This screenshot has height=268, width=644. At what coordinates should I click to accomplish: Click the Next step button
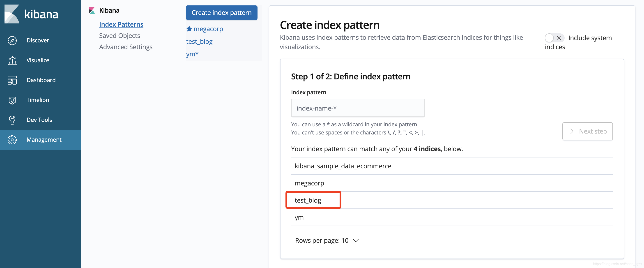(x=587, y=131)
